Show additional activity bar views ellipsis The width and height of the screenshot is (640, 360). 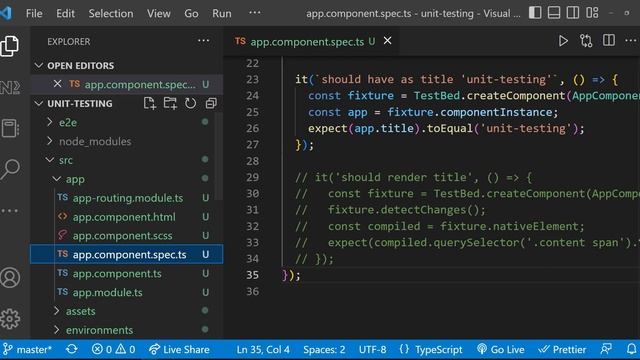point(10,211)
